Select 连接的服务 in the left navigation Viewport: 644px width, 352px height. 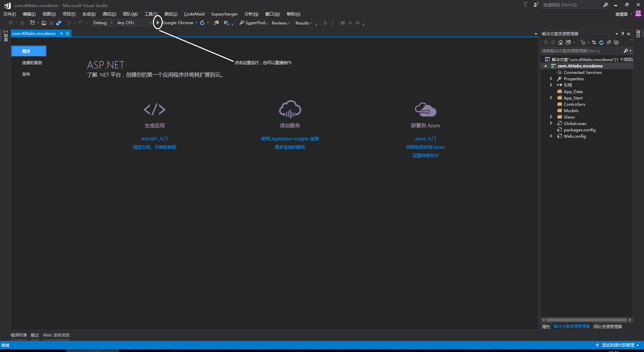click(x=32, y=63)
